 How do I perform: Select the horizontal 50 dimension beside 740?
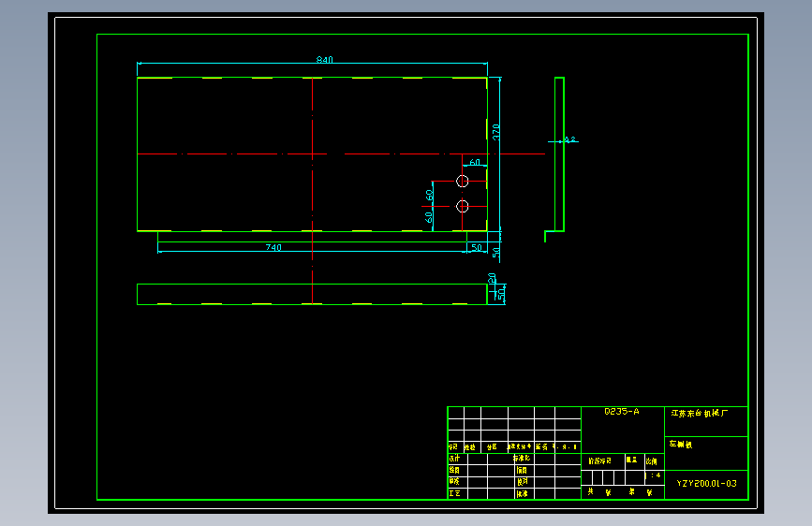coord(477,247)
